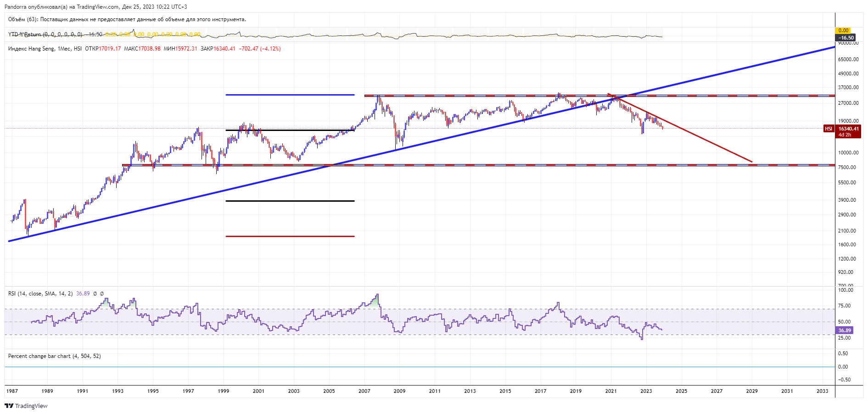Click the 1987 label on the time axis

(12, 391)
